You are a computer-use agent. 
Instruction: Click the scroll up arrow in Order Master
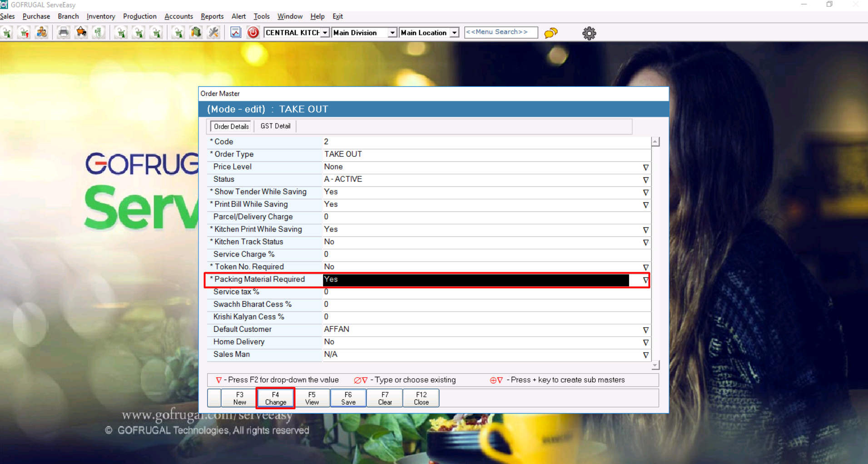point(655,142)
